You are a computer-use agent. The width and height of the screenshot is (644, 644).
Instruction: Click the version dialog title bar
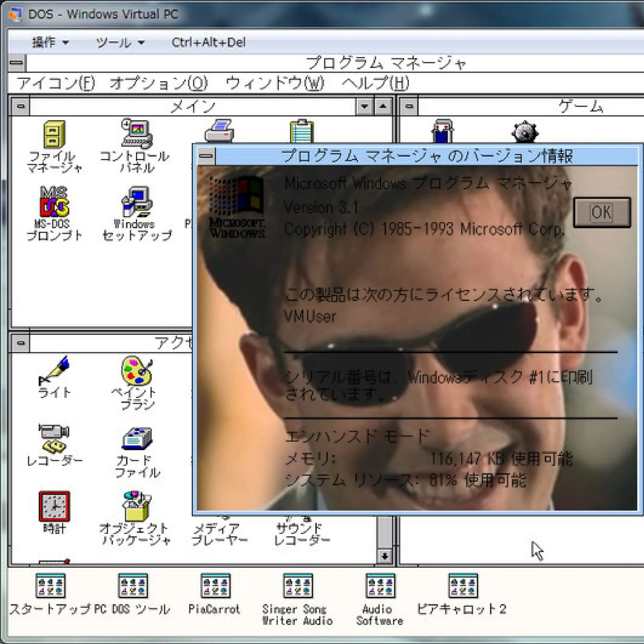pyautogui.click(x=427, y=156)
